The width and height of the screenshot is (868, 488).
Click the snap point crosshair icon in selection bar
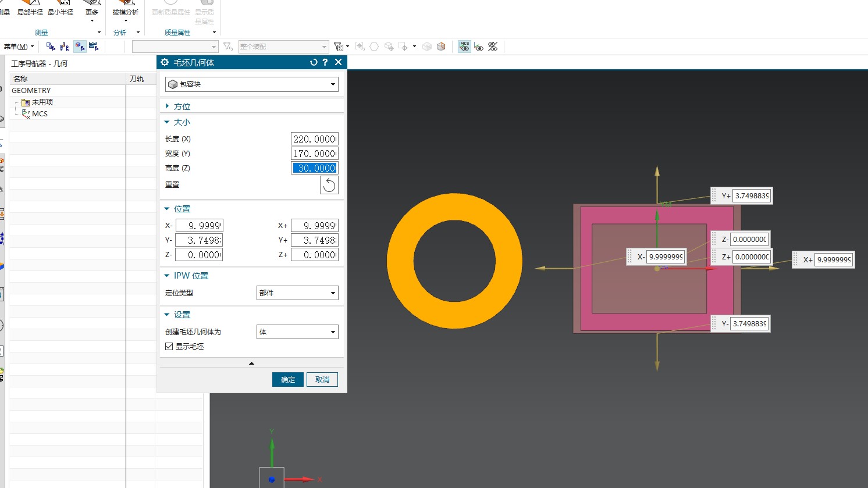(x=360, y=47)
